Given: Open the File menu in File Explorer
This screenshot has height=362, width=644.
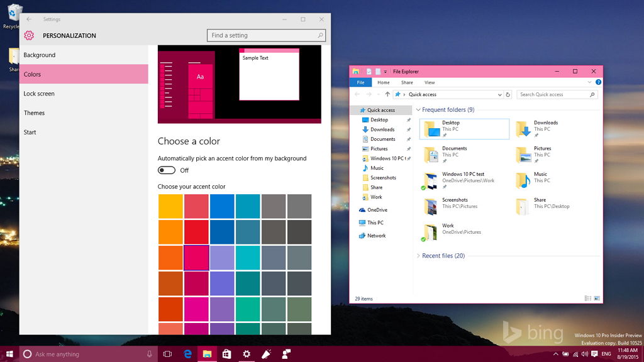Looking at the screenshot, I should coord(360,82).
